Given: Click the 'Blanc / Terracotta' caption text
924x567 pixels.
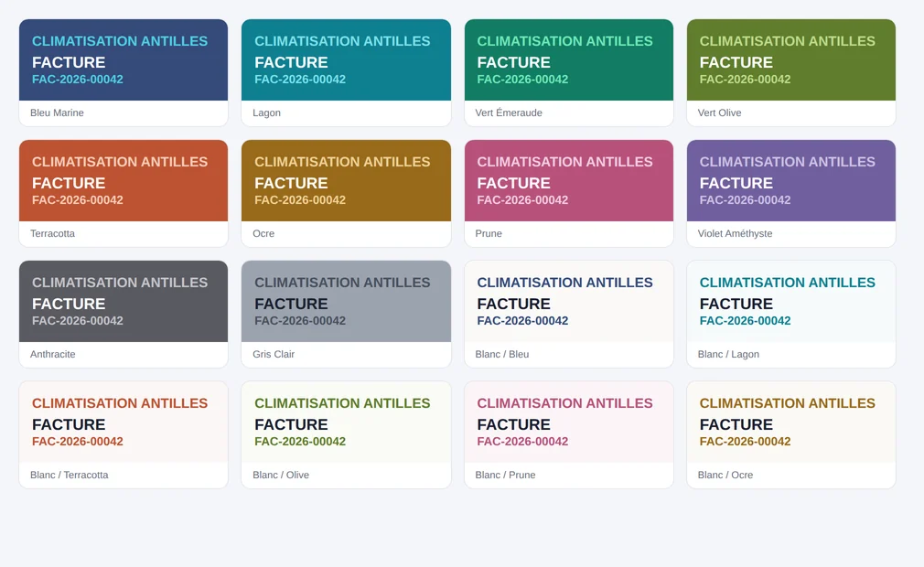Looking at the screenshot, I should [70, 476].
